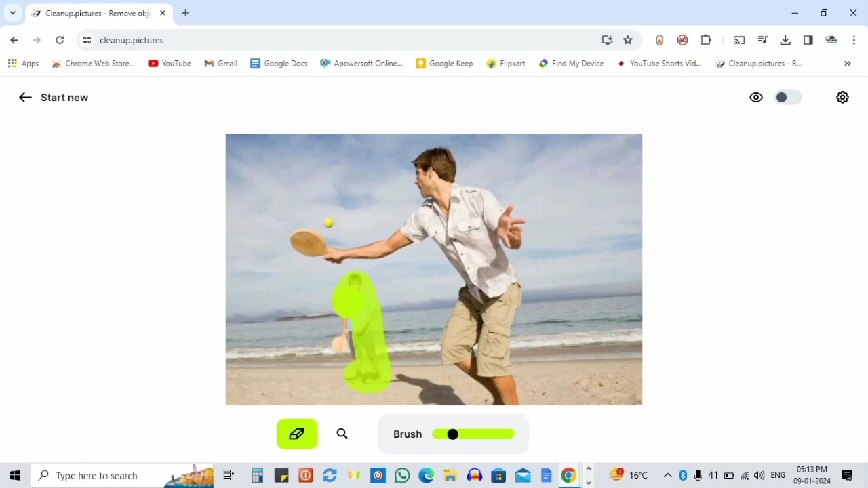Open a new tab with plus button
Screen dimensions: 868x488
pos(185,13)
